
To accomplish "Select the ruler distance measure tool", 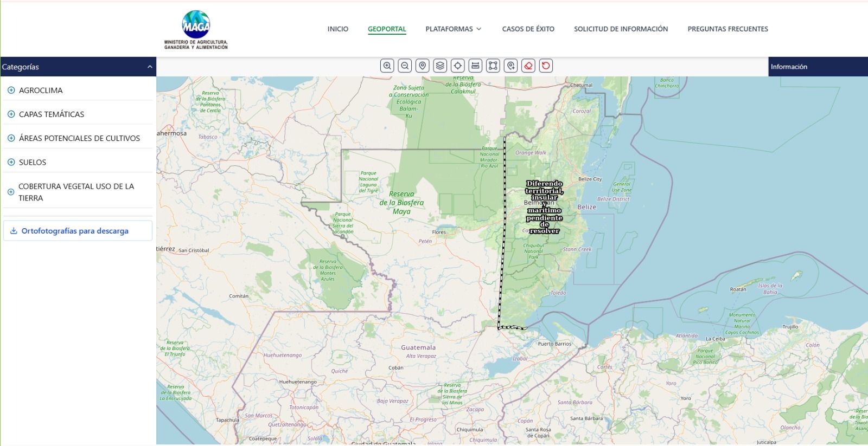I will pyautogui.click(x=475, y=66).
